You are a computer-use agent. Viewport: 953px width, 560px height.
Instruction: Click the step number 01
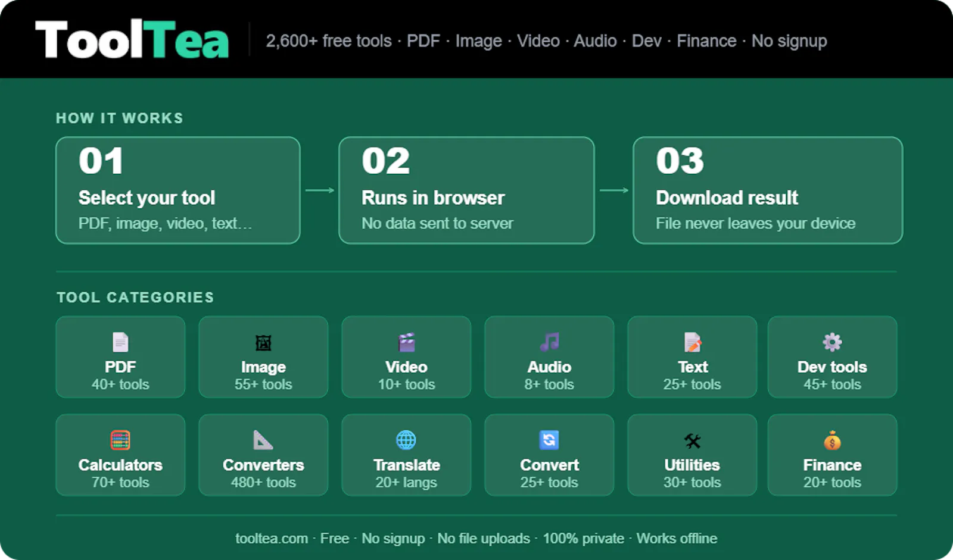[x=101, y=161]
